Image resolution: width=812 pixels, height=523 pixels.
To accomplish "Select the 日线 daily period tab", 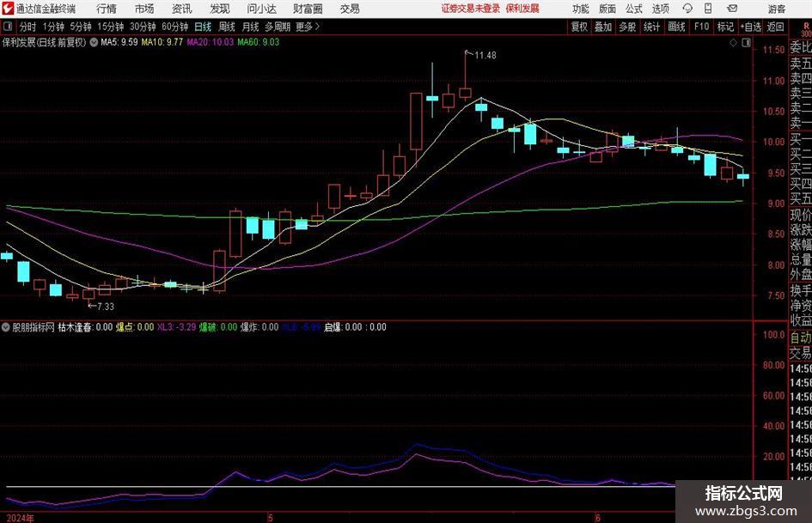I will (x=203, y=27).
